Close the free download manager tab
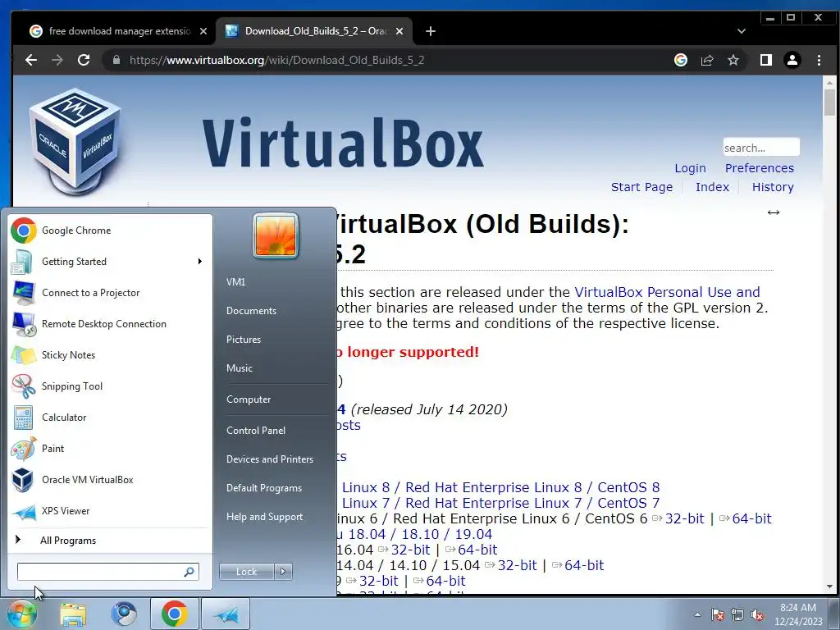Image resolution: width=840 pixels, height=630 pixels. pos(203,31)
